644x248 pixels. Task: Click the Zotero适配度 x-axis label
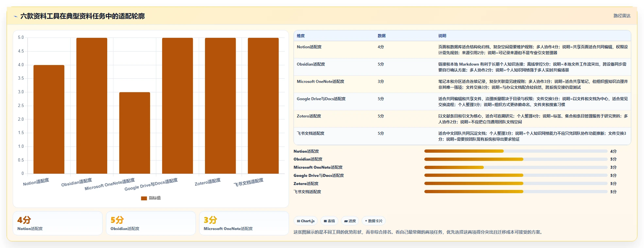tap(208, 182)
